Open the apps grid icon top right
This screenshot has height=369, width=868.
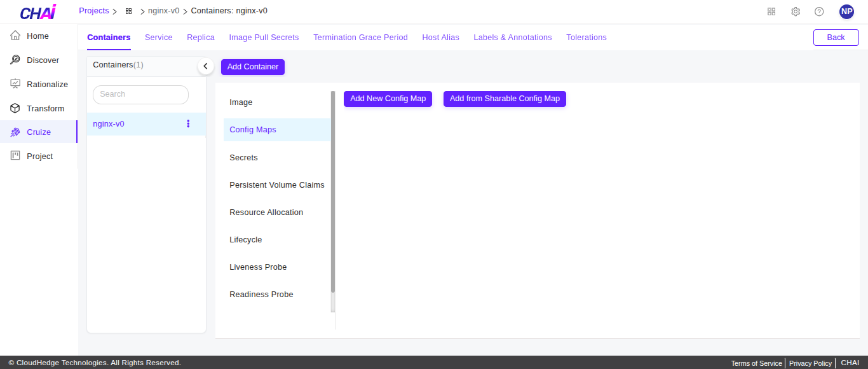pos(771,11)
